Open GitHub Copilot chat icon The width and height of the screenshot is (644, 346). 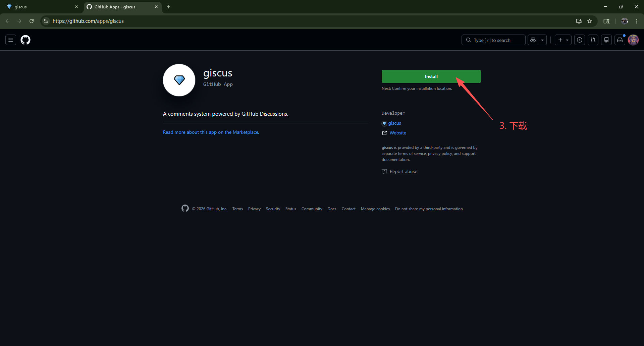[x=533, y=40]
